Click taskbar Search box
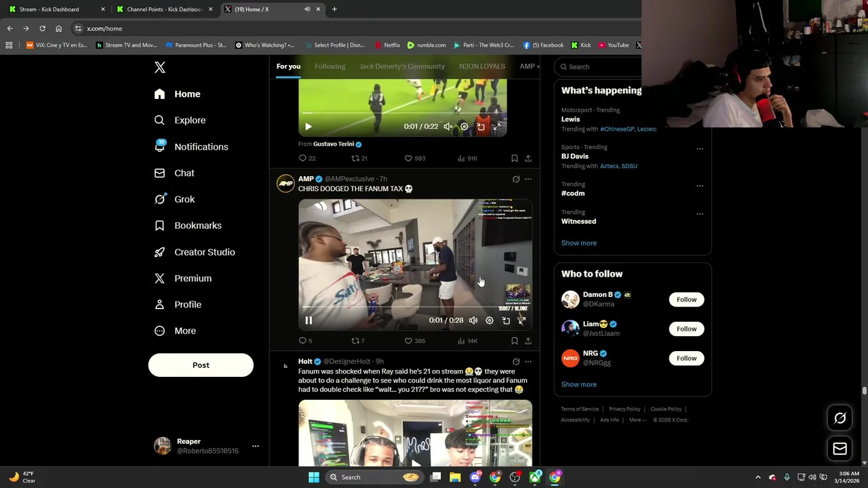Viewport: 868px width, 488px height. click(373, 477)
